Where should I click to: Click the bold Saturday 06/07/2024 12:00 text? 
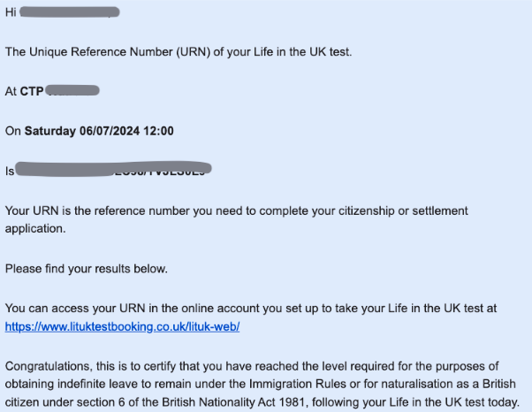(99, 131)
